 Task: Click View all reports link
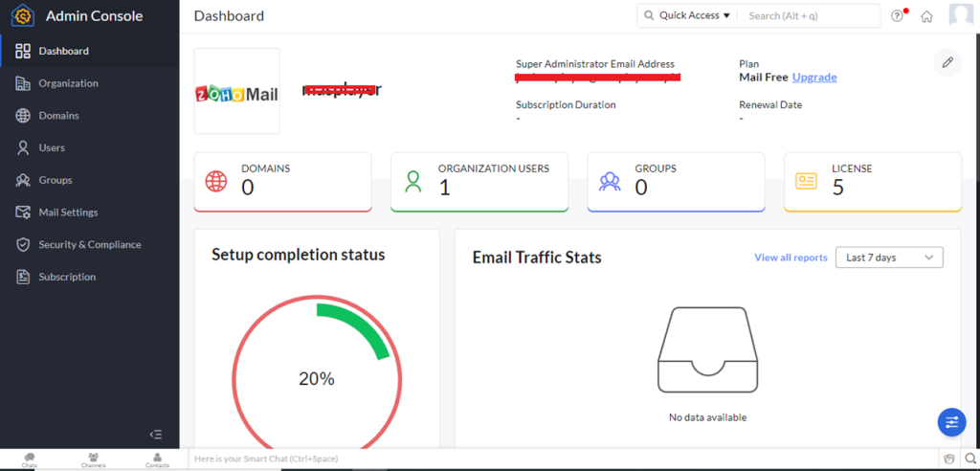click(x=791, y=258)
